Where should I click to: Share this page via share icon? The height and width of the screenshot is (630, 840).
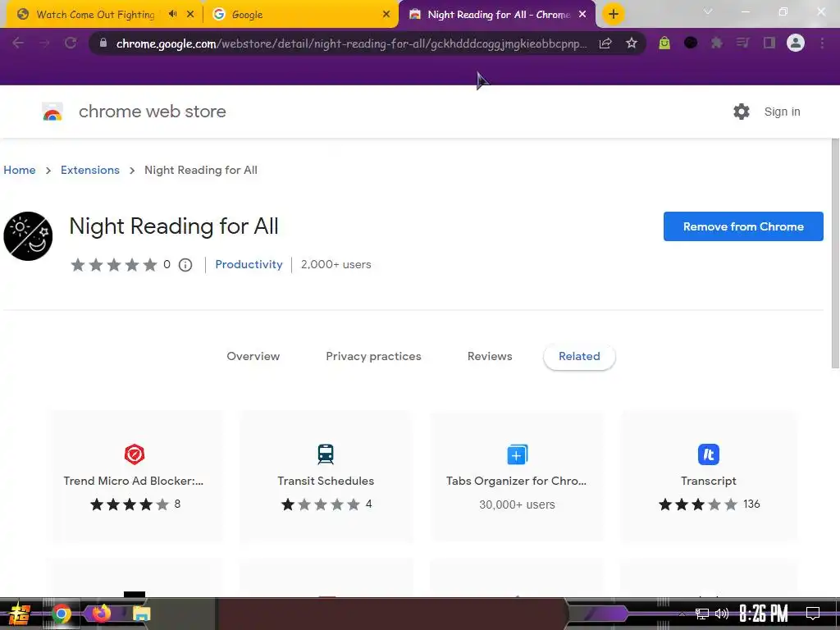[605, 43]
